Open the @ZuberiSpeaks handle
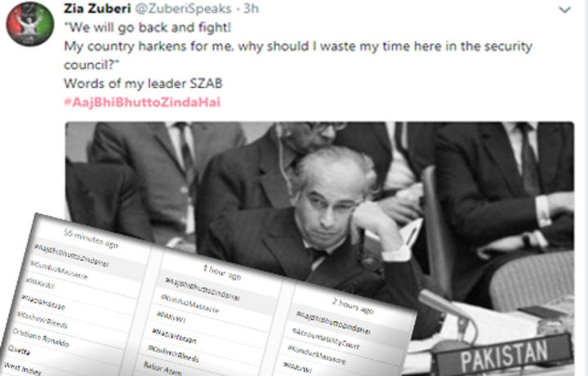 click(x=183, y=8)
